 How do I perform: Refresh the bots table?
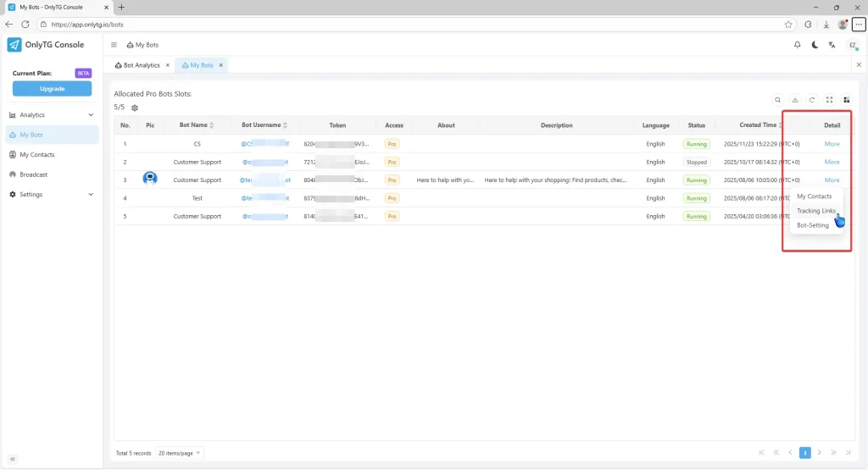click(812, 100)
